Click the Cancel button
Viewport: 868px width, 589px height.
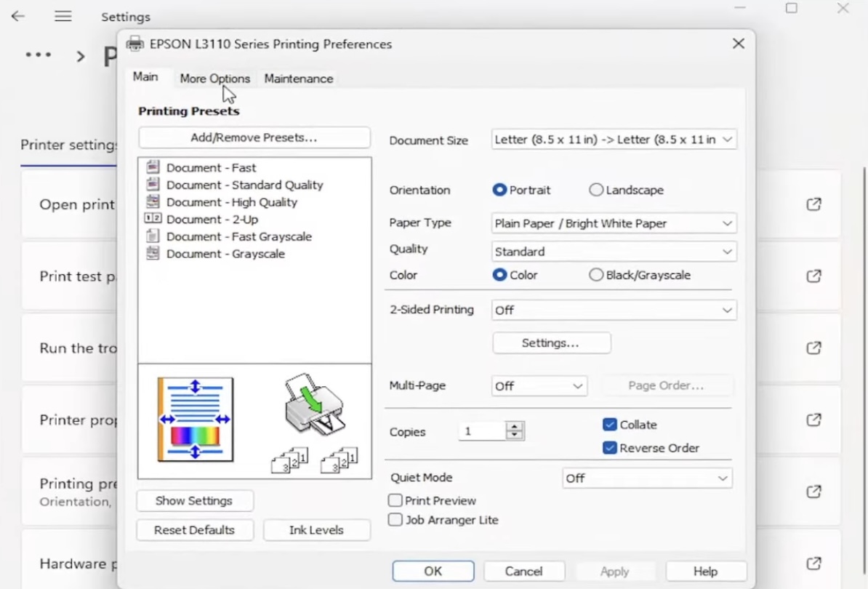[x=523, y=572]
